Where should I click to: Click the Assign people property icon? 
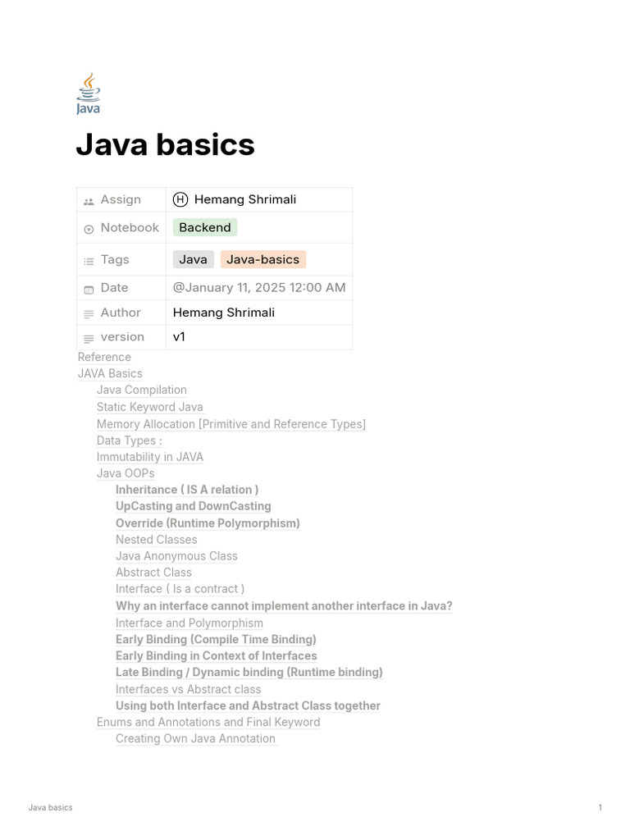[x=89, y=201]
